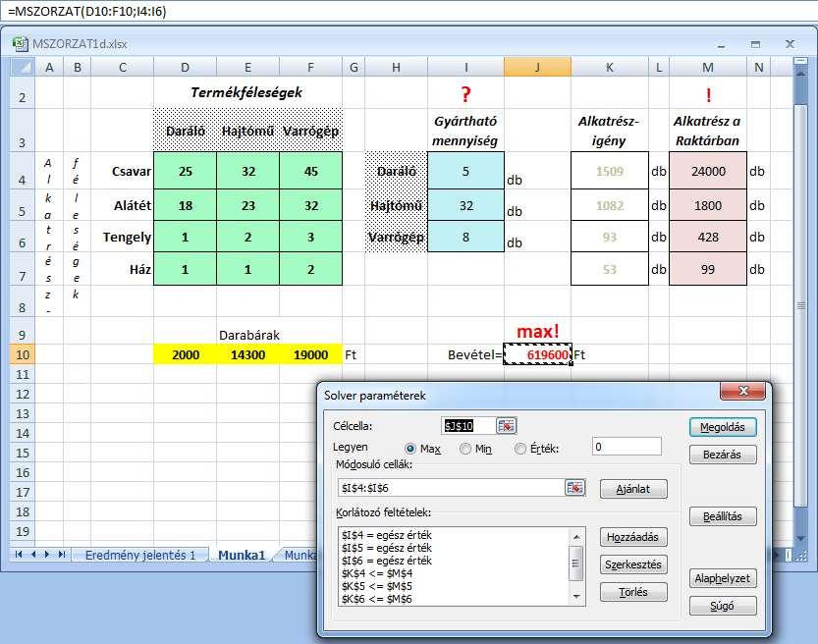The height and width of the screenshot is (644, 818).
Task: Go to last sheet with tab navigation arrow
Action: (62, 555)
